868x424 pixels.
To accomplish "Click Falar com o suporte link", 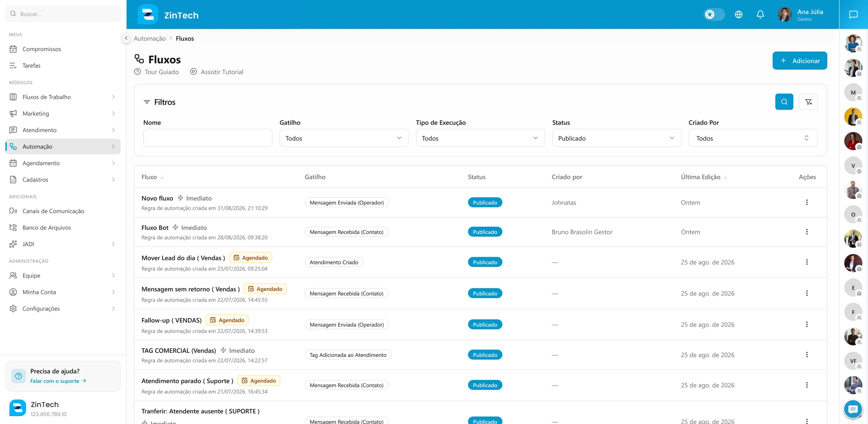I will (x=58, y=381).
